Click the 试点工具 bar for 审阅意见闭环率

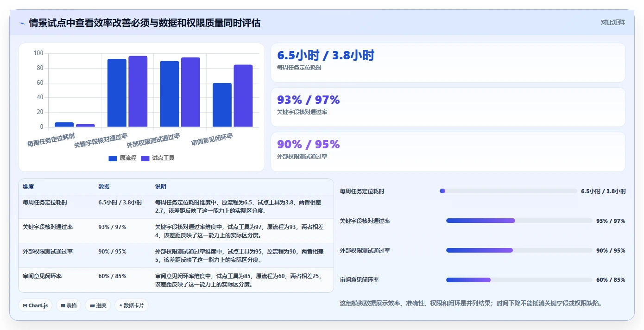click(243, 96)
